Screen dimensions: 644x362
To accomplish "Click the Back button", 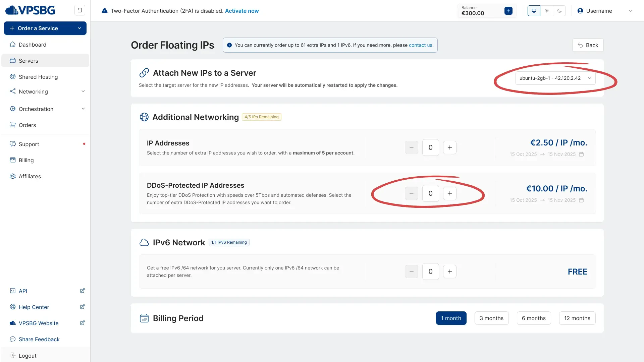I will [588, 45].
